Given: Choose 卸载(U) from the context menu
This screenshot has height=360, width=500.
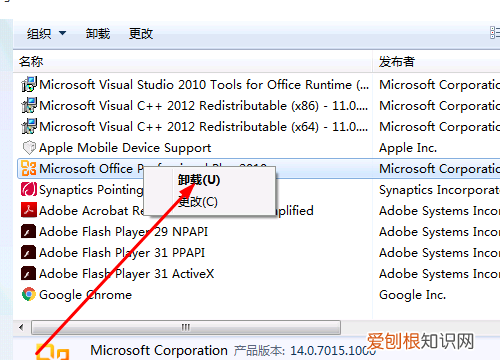Looking at the screenshot, I should coord(199,180).
